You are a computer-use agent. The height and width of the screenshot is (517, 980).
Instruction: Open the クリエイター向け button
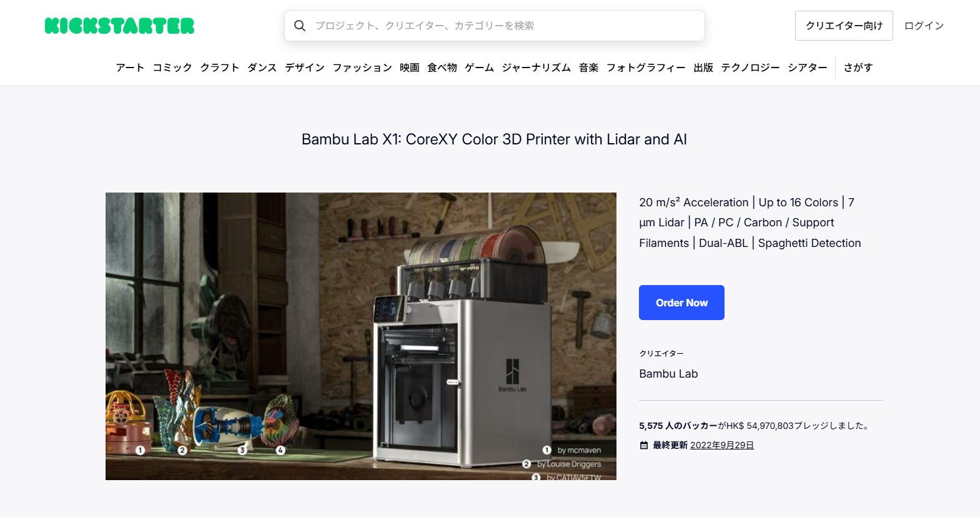tap(844, 26)
